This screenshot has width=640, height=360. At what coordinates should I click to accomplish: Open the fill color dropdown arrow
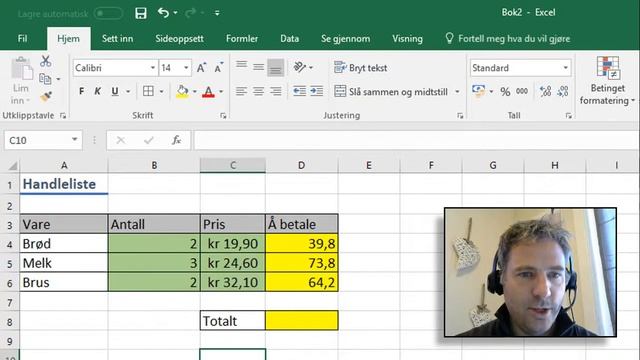(195, 91)
